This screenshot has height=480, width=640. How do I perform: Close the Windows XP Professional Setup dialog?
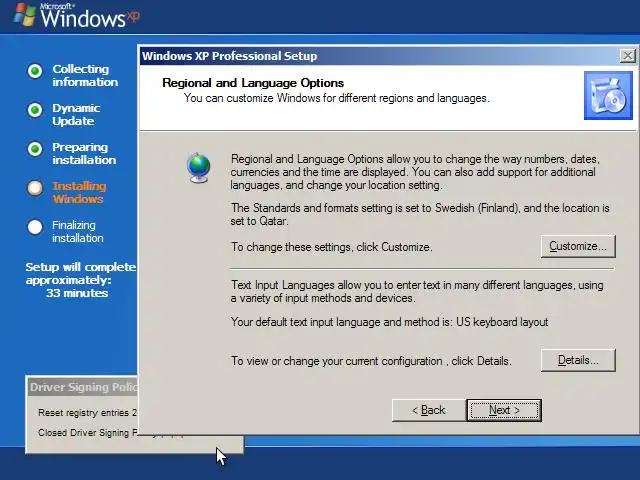627,56
